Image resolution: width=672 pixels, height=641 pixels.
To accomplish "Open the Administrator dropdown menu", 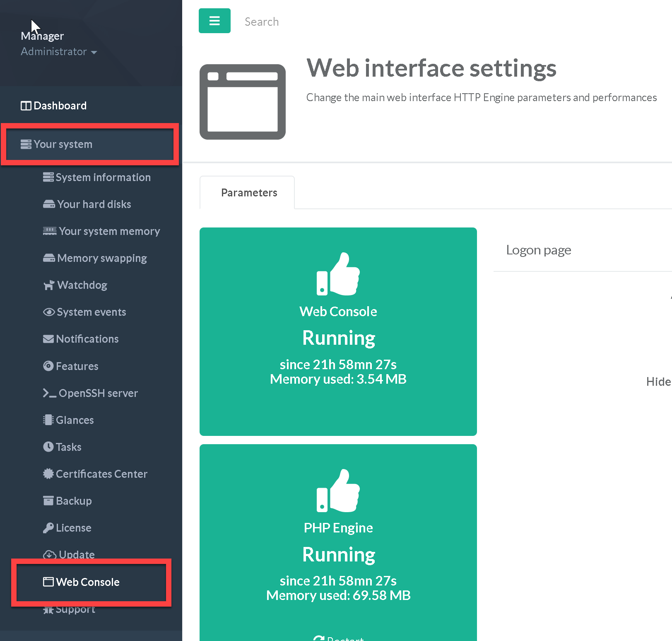I will (58, 52).
